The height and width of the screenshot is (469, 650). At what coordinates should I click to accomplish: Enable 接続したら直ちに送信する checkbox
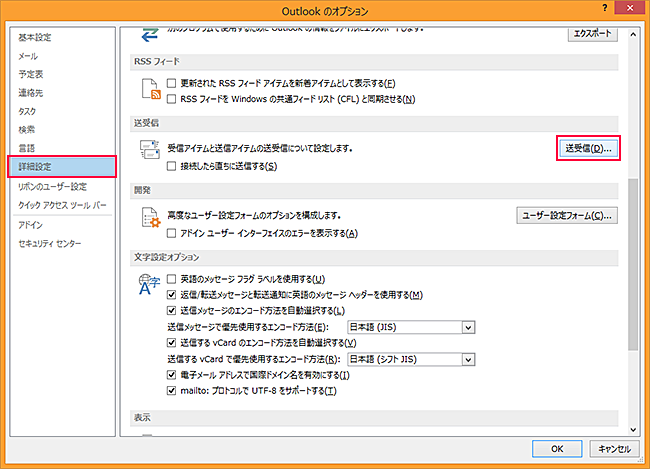pos(172,166)
